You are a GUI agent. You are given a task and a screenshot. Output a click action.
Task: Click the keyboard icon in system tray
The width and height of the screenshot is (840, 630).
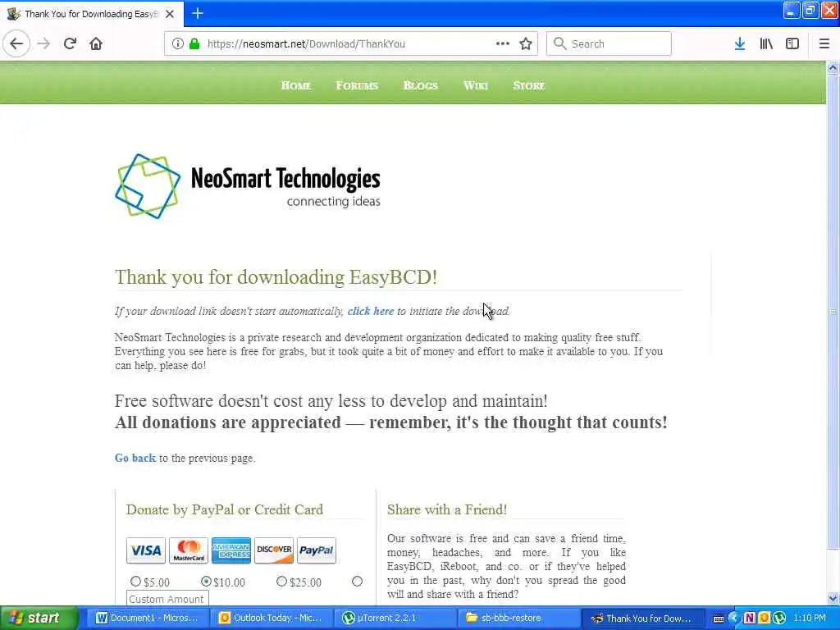tap(719, 619)
